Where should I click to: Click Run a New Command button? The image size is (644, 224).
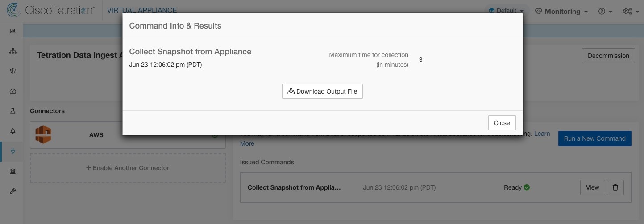tap(594, 138)
